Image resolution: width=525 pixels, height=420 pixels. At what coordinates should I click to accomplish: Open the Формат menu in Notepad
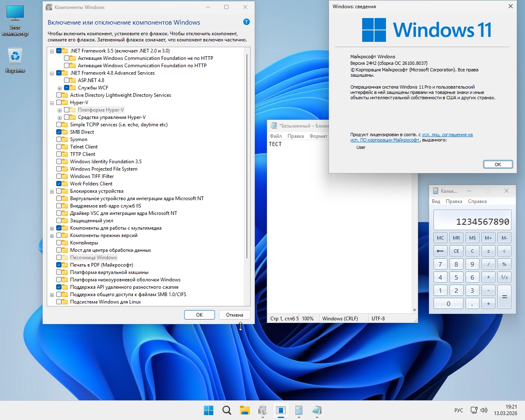(318, 136)
